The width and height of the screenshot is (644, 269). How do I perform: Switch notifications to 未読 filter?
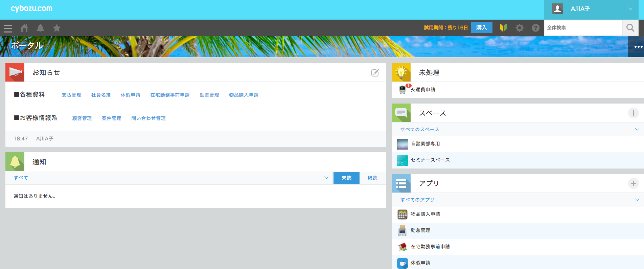click(x=346, y=178)
